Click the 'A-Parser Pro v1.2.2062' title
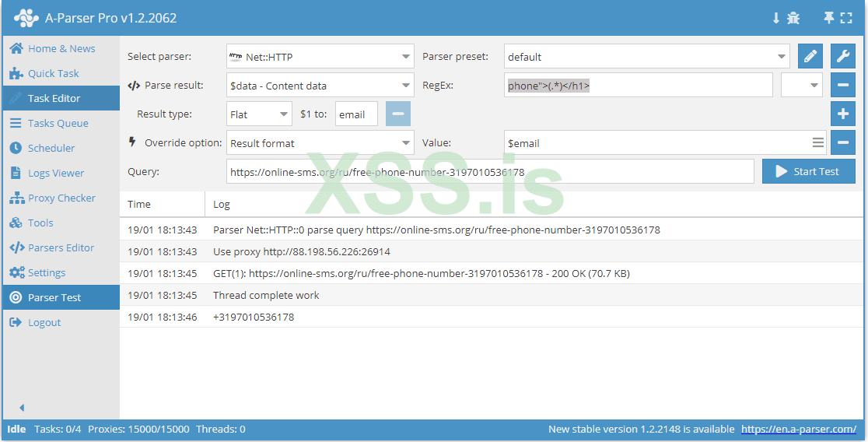 (x=110, y=18)
